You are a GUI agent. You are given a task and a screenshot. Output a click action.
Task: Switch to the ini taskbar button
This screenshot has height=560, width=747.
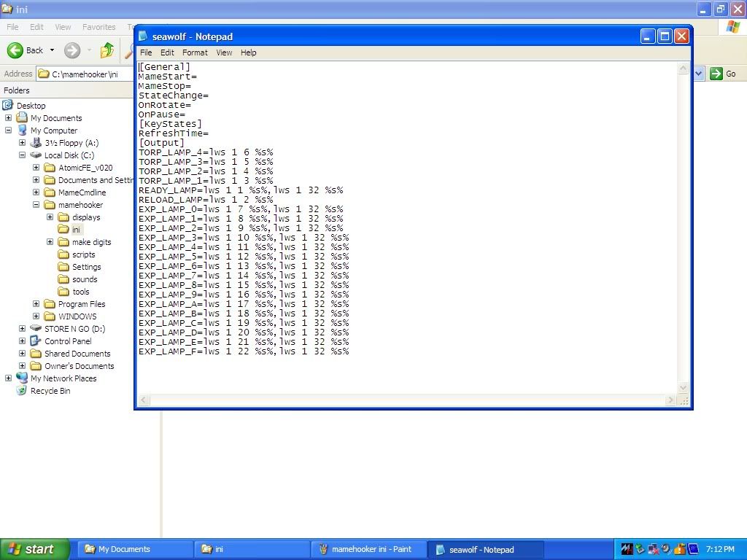click(252, 549)
